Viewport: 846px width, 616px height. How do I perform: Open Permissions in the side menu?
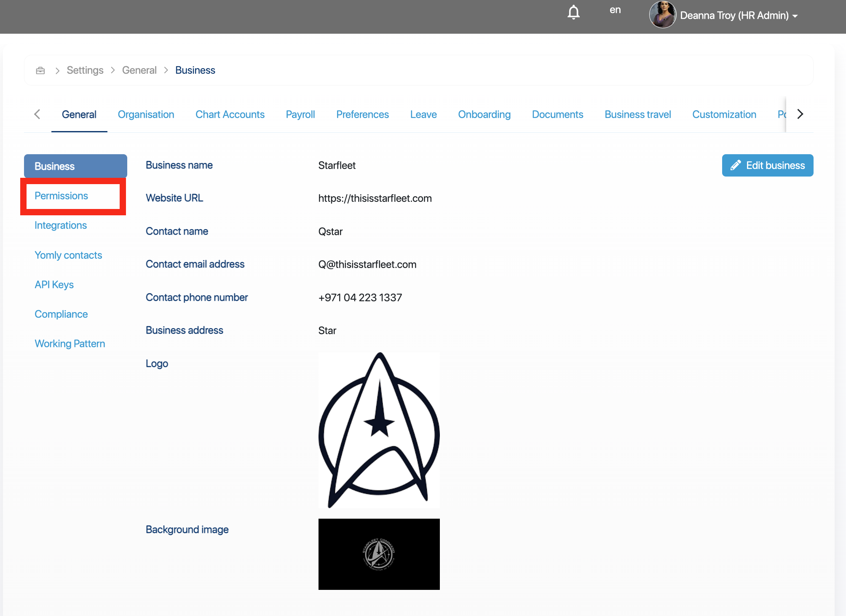coord(61,196)
